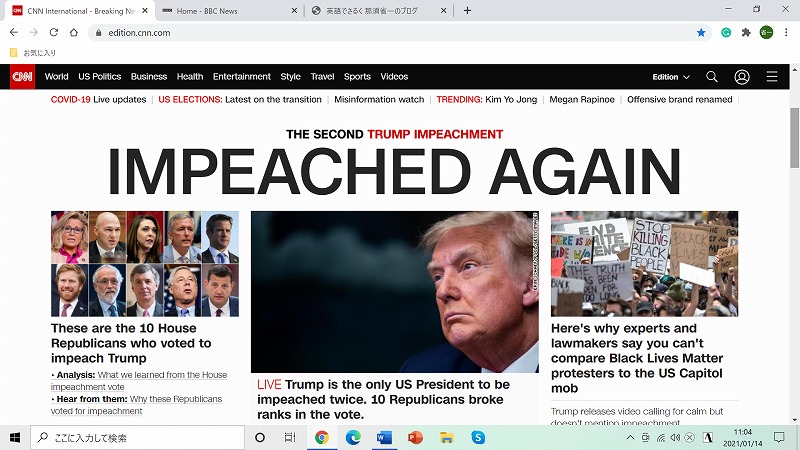Screen dimensions: 800x450
Task: Open PowerPoint from the taskbar
Action: tap(415, 437)
